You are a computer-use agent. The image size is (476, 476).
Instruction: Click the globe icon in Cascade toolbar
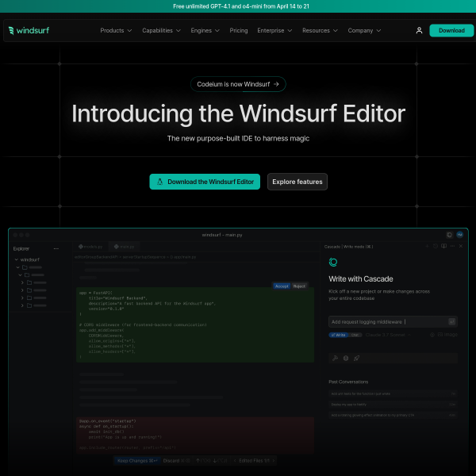346,359
